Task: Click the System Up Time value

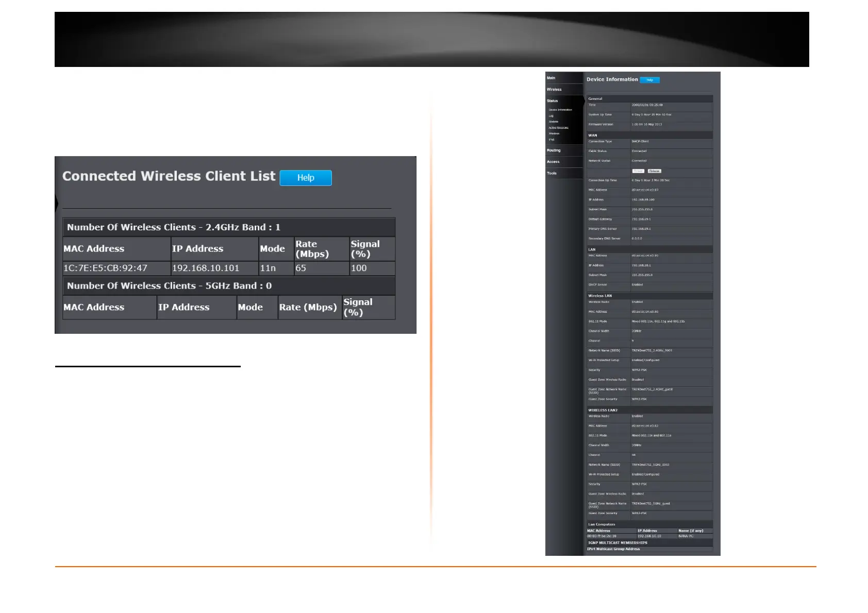Action: (x=652, y=115)
